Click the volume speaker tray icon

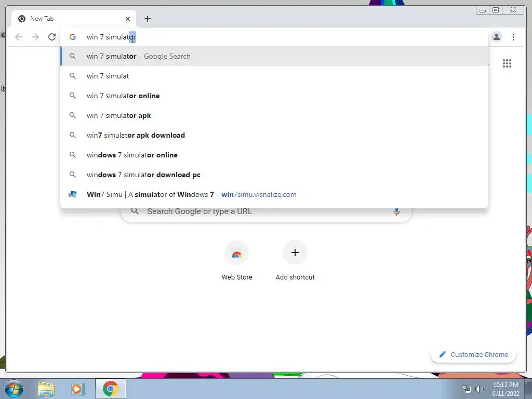click(x=480, y=389)
